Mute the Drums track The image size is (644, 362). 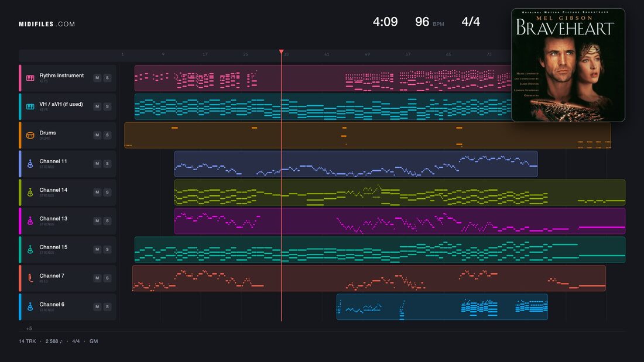(x=97, y=135)
